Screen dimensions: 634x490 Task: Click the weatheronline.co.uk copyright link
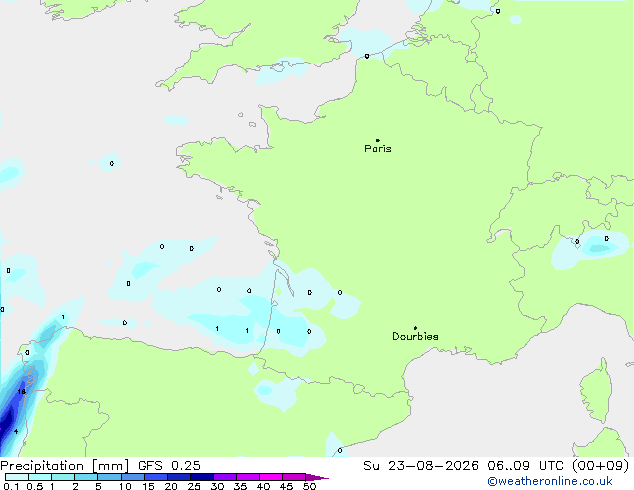(x=550, y=481)
